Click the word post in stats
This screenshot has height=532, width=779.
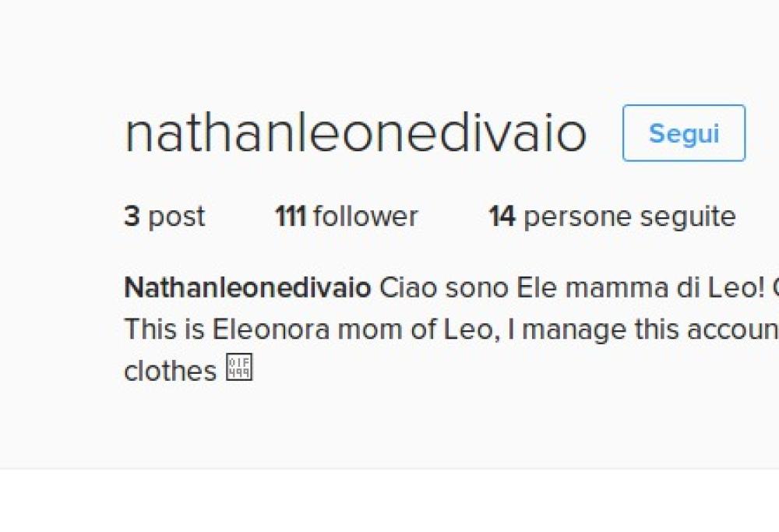(x=177, y=216)
